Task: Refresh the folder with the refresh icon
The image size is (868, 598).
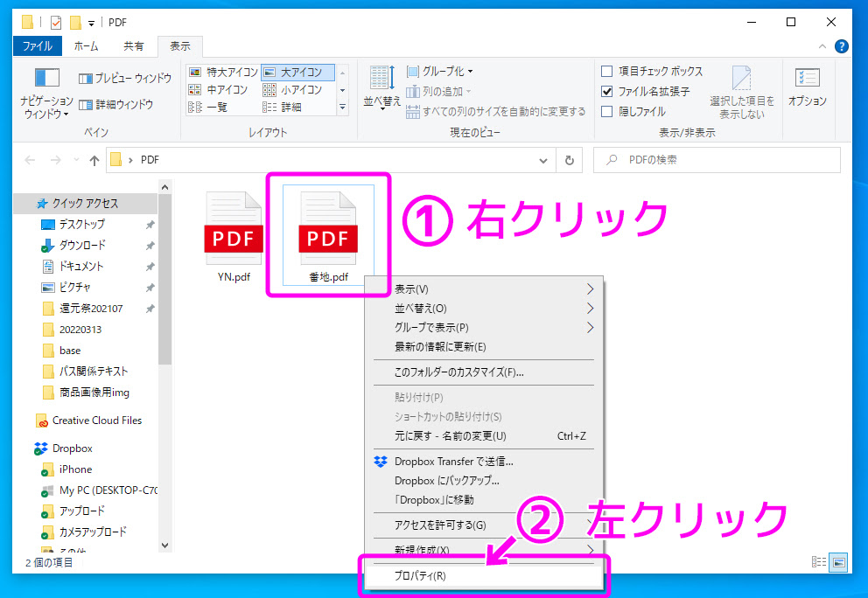Action: point(569,160)
